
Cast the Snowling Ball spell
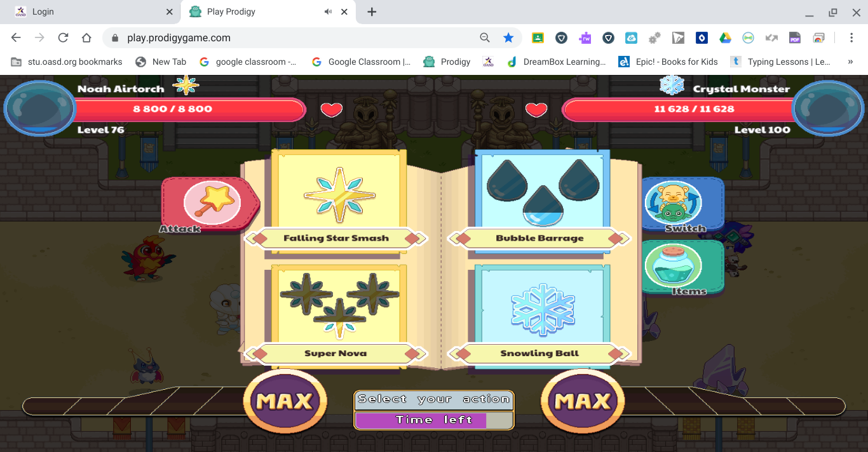click(x=540, y=316)
